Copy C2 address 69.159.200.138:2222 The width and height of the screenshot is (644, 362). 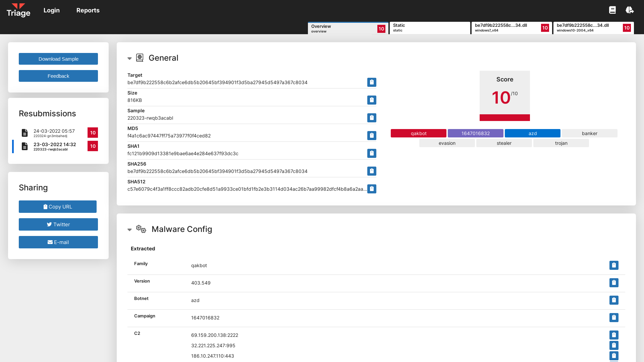pos(614,335)
